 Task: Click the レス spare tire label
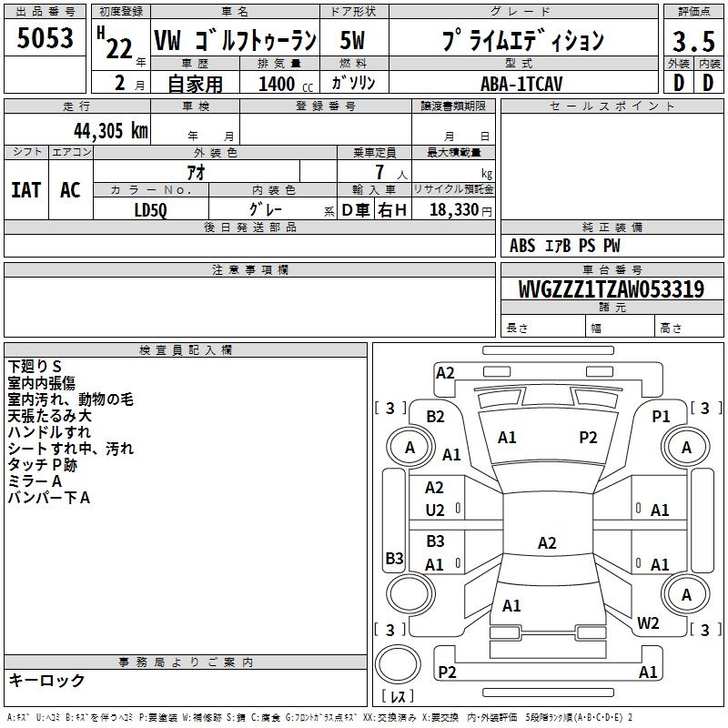(x=398, y=696)
